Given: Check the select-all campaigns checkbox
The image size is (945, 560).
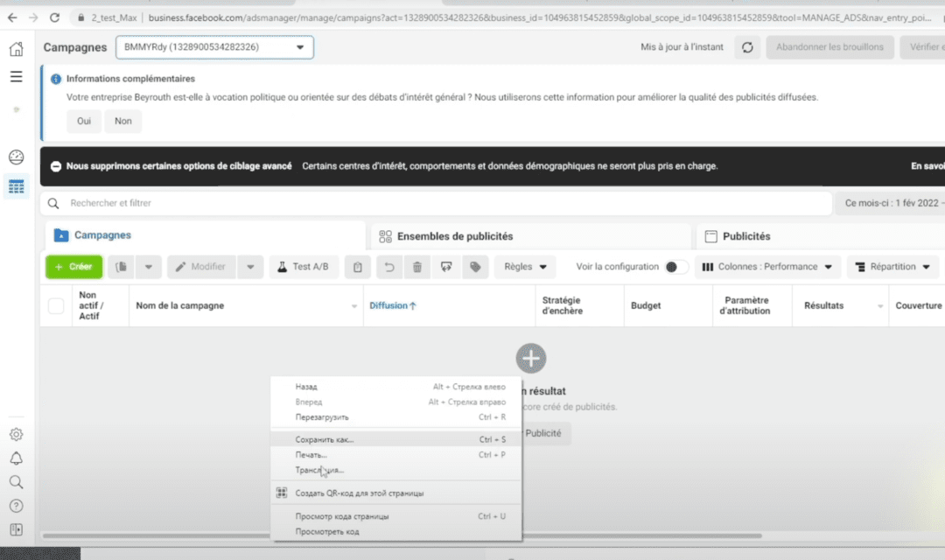Looking at the screenshot, I should point(56,305).
